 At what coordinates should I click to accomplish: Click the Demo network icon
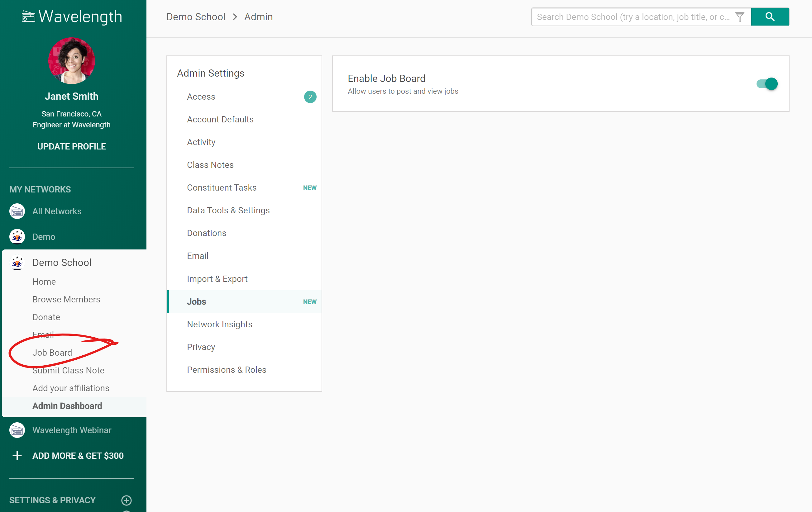17,237
